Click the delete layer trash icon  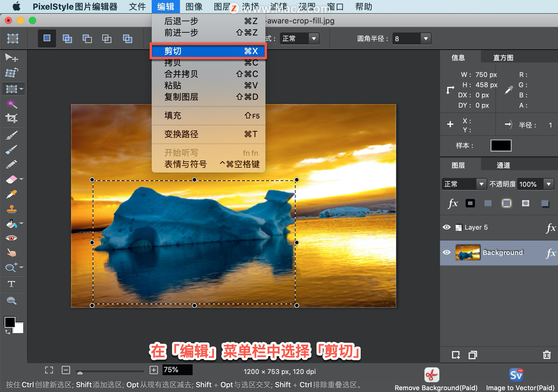(x=547, y=355)
